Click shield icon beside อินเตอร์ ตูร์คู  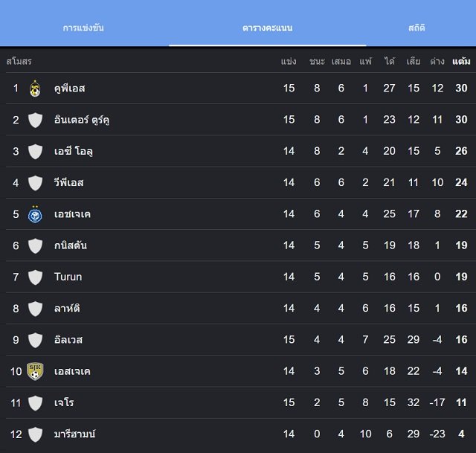point(35,120)
